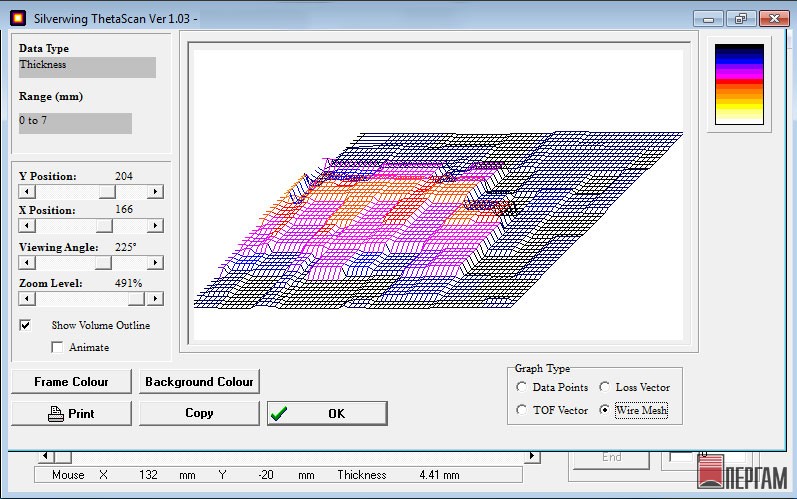This screenshot has height=499, width=797.
Task: Click Y Position slider right arrow
Action: tap(156, 191)
